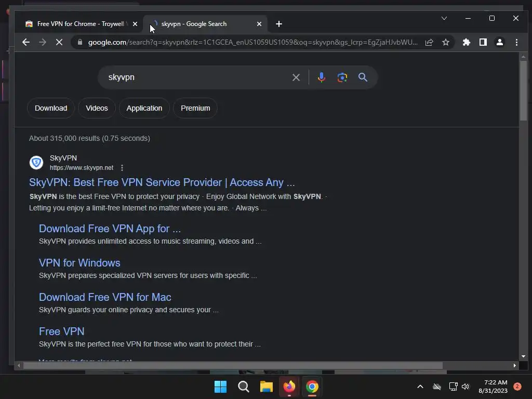Open the Chrome profile icon
532x399 pixels.
(500, 42)
